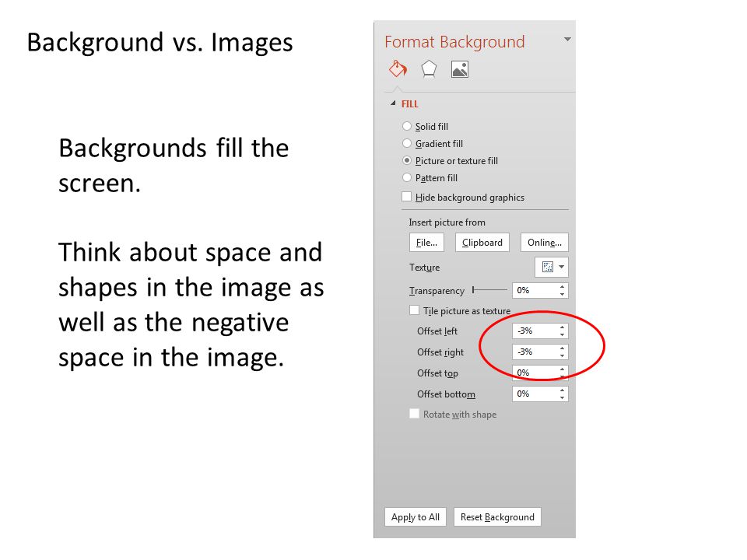
Task: Click the 'Backgrounds fill the screen.' text
Action: [174, 165]
